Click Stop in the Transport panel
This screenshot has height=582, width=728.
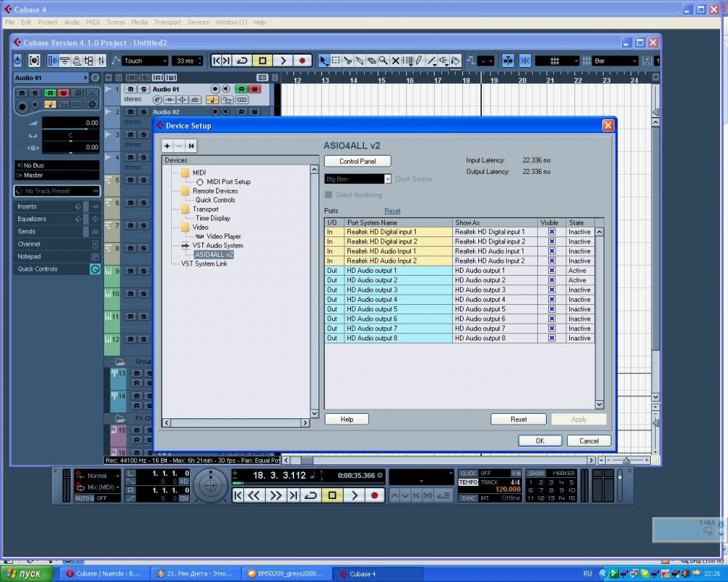coord(333,495)
